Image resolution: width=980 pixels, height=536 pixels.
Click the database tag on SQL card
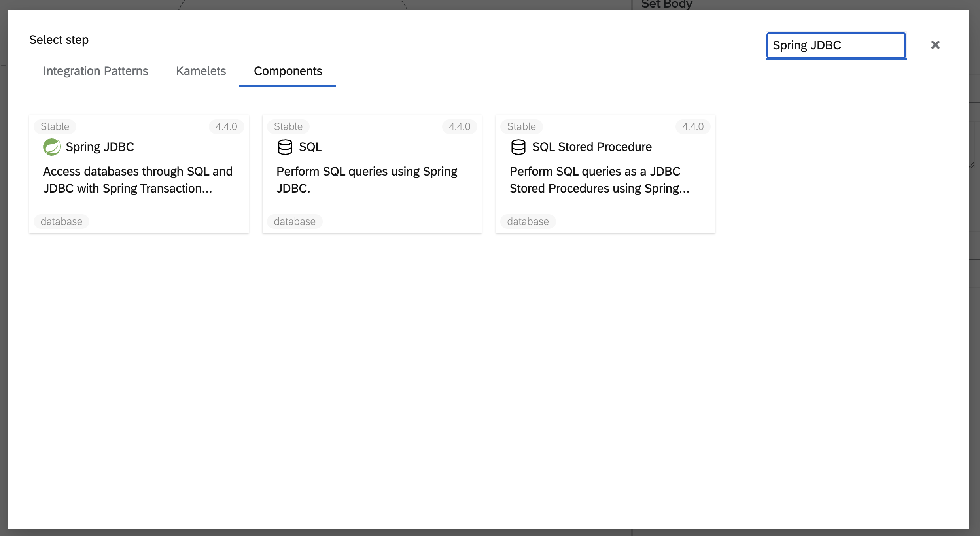tap(295, 221)
